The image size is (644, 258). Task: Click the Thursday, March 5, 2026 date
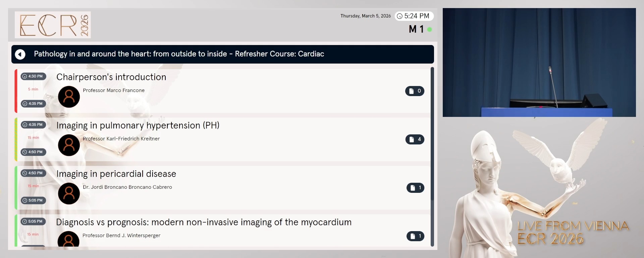coord(366,16)
